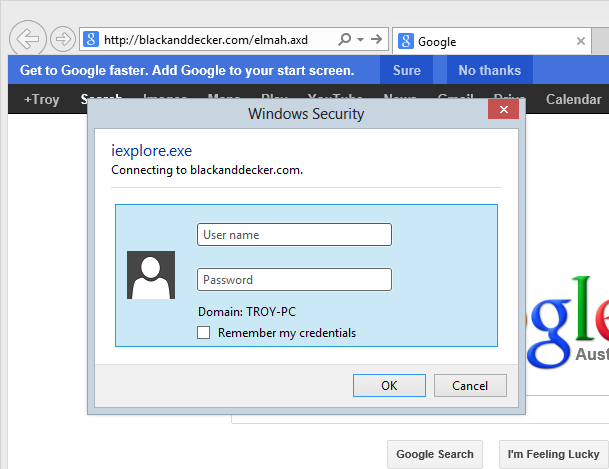Open the +Troy profile link
The height and width of the screenshot is (469, 609).
click(42, 99)
